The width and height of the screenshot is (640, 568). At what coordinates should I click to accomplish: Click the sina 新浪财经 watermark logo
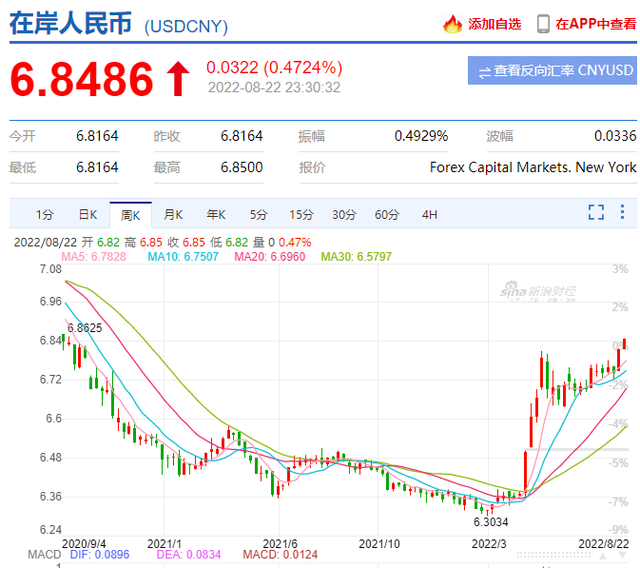(x=538, y=291)
